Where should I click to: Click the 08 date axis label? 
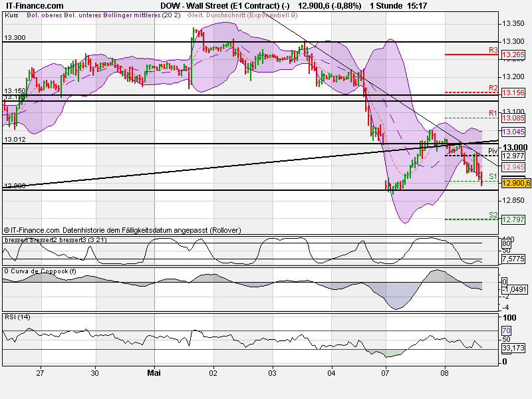(x=444, y=373)
